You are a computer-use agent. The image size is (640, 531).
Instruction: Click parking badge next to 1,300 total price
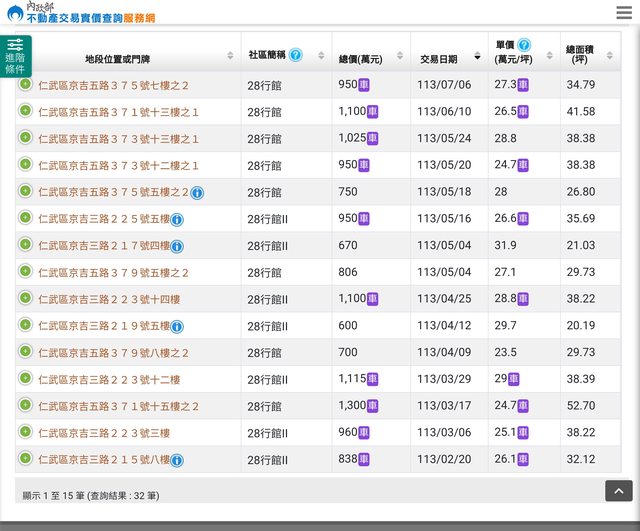pyautogui.click(x=373, y=406)
